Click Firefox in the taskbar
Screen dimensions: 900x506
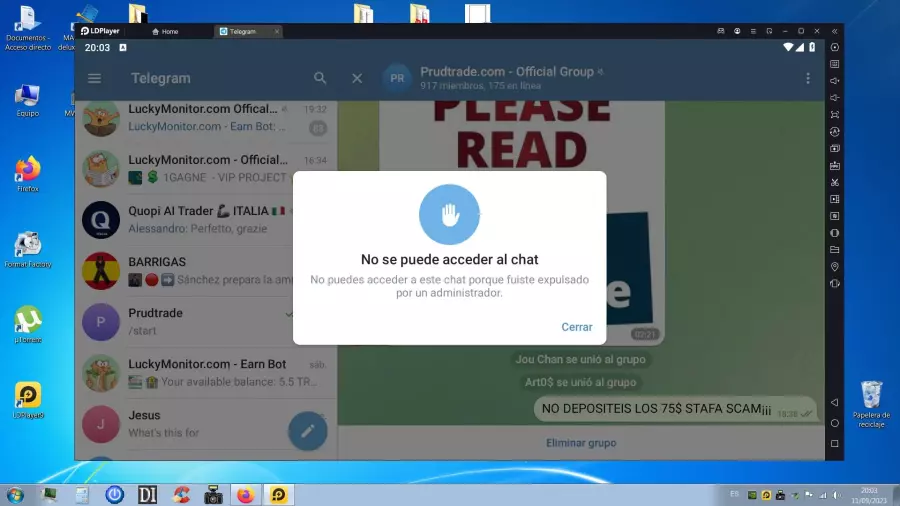(246, 495)
